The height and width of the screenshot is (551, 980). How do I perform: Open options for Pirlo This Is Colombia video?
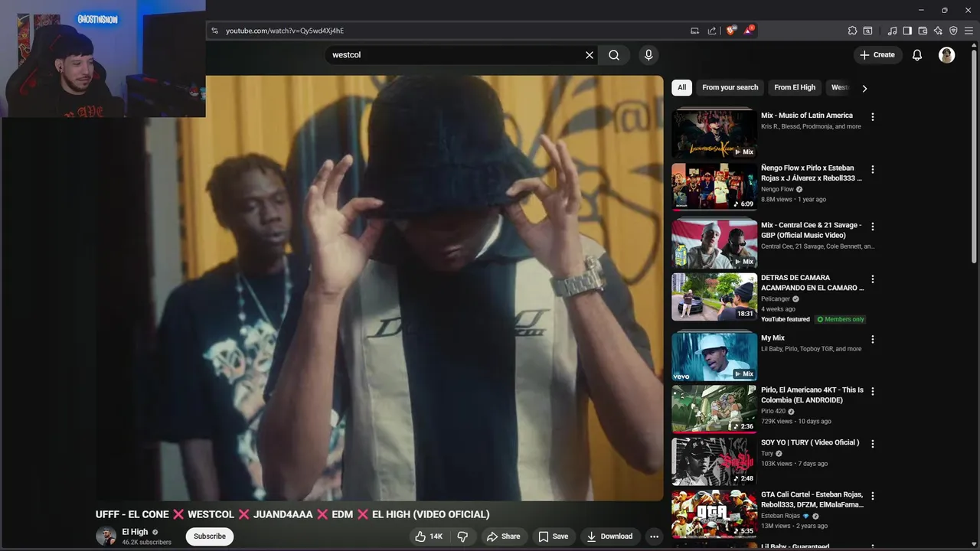click(x=872, y=391)
